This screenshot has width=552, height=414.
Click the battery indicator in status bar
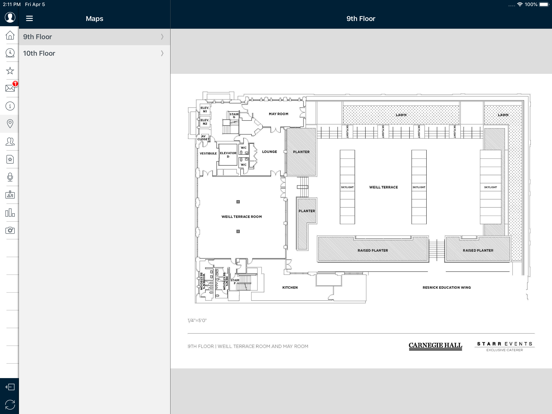tap(544, 4)
